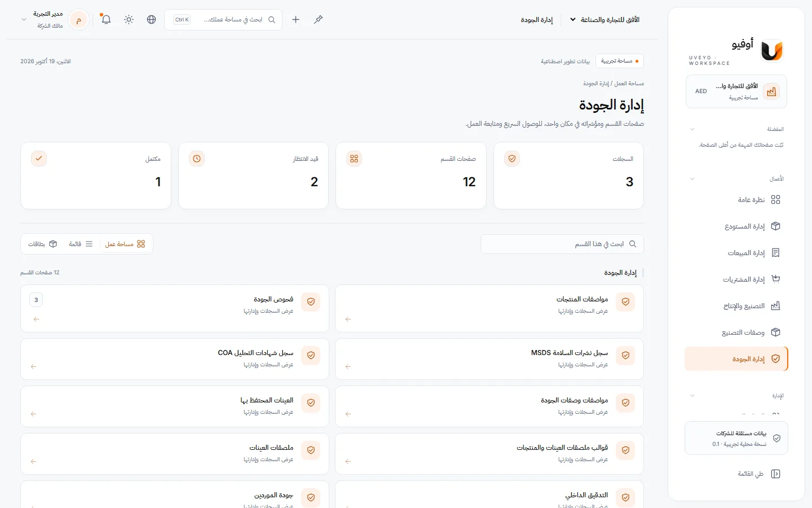Click the pin page icon in top bar
The image size is (812, 508).
click(x=319, y=20)
